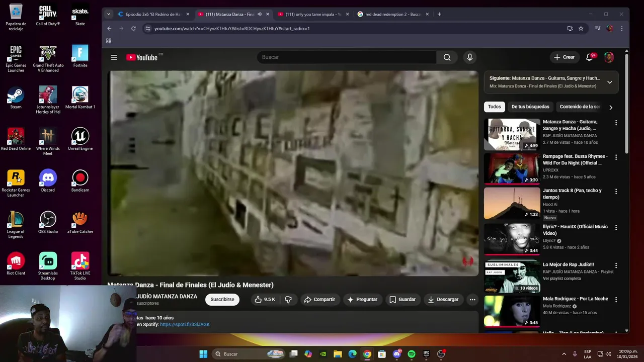Click the Compartir button
The image size is (644, 362).
319,299
